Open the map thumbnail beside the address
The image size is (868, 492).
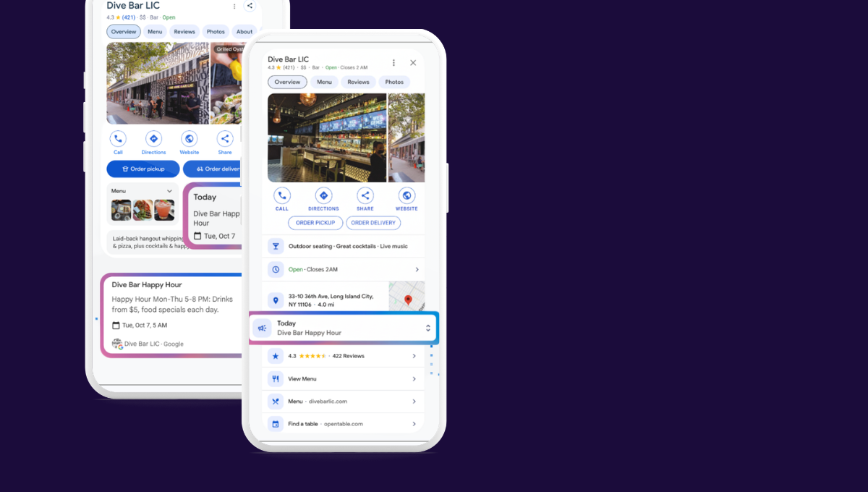(x=407, y=295)
